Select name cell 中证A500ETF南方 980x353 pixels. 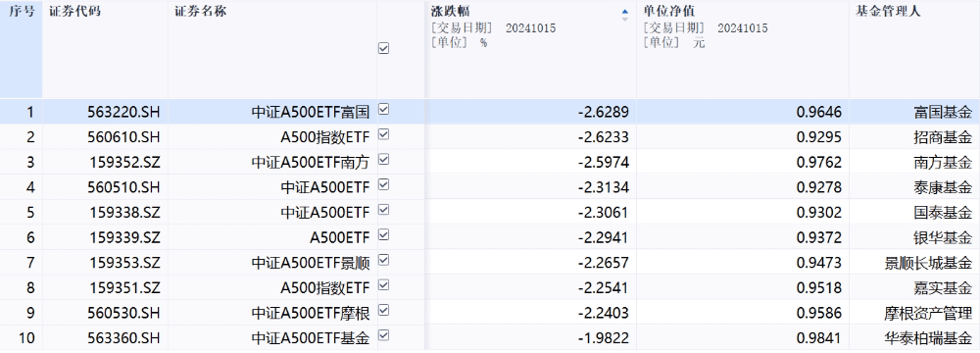pos(311,163)
